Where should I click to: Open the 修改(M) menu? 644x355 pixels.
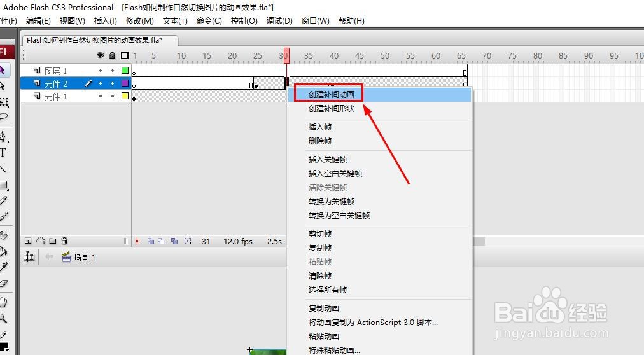(139, 21)
